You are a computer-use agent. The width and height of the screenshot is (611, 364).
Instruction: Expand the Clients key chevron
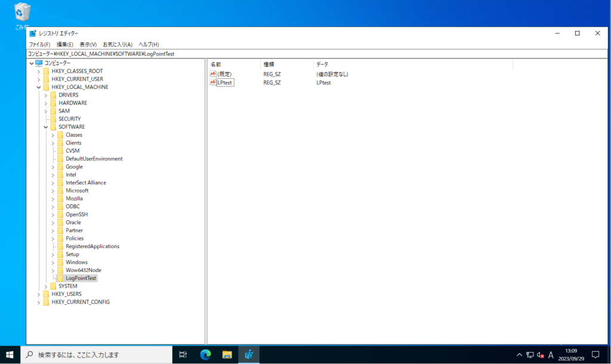click(53, 143)
